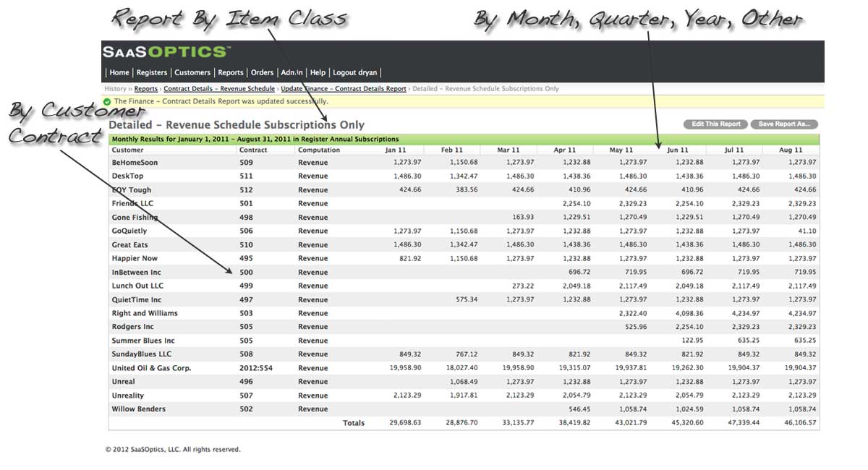Select the Lunch Out LLC customer name
This screenshot has width=868, height=470.
pos(137,286)
